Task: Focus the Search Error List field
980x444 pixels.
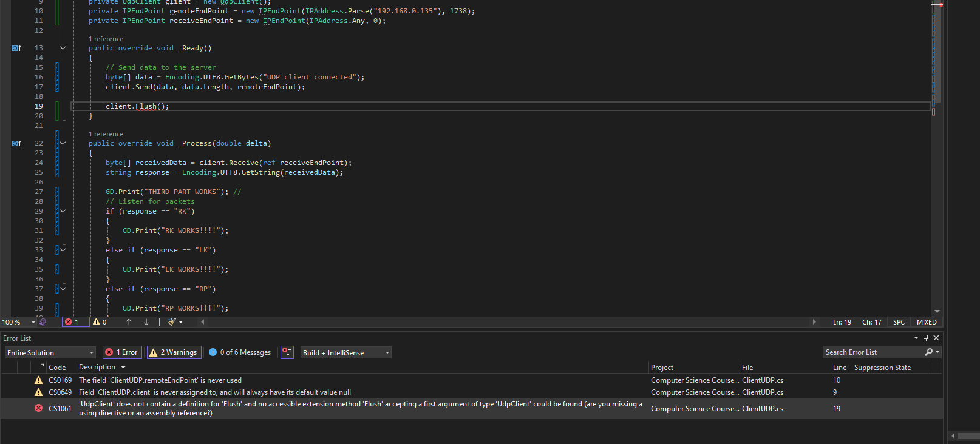Action: point(873,352)
